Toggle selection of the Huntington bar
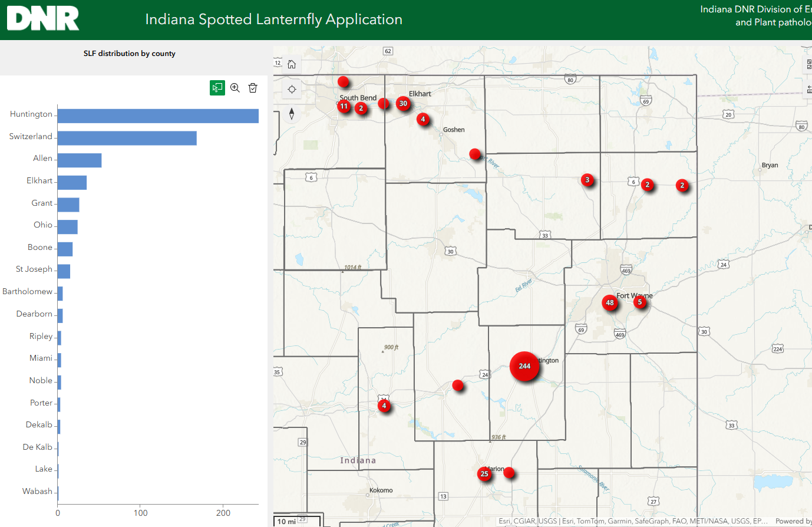 (x=158, y=116)
